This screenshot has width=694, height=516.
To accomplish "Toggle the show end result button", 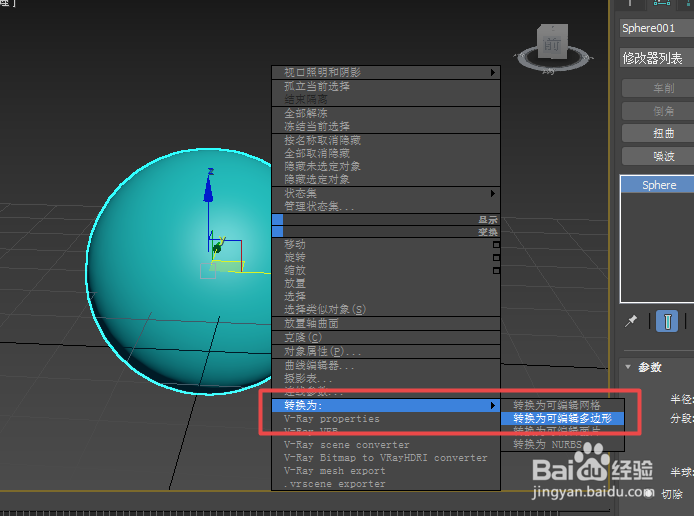I will (667, 321).
